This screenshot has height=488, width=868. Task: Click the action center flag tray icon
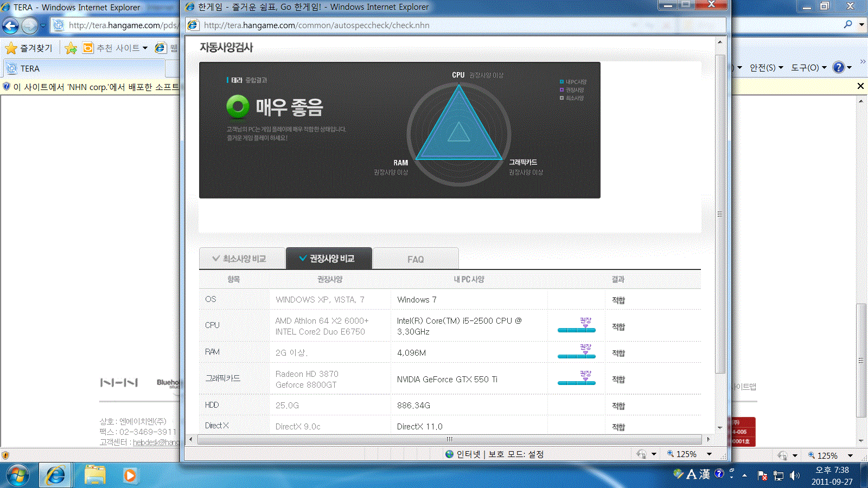pos(762,476)
